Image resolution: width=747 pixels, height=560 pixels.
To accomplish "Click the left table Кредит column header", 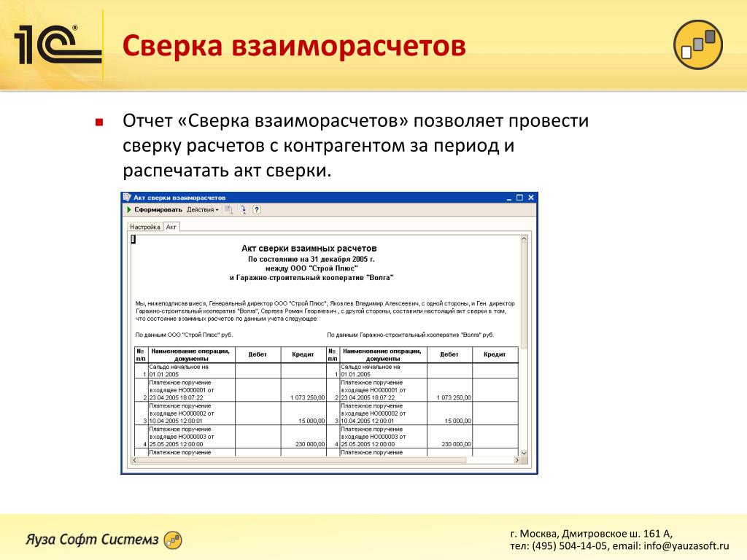I will click(303, 355).
